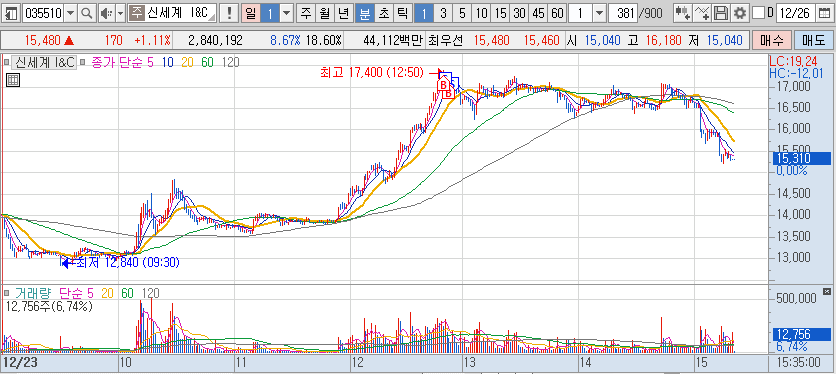Viewport: 836px width, 374px height.
Task: Click the bar count field showing 381
Action: coord(622,13)
